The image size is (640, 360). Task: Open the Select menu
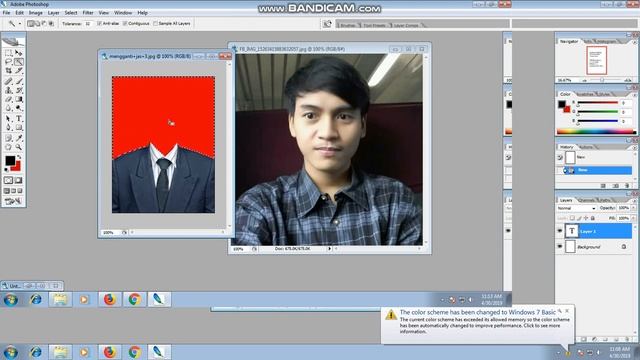[x=71, y=13]
